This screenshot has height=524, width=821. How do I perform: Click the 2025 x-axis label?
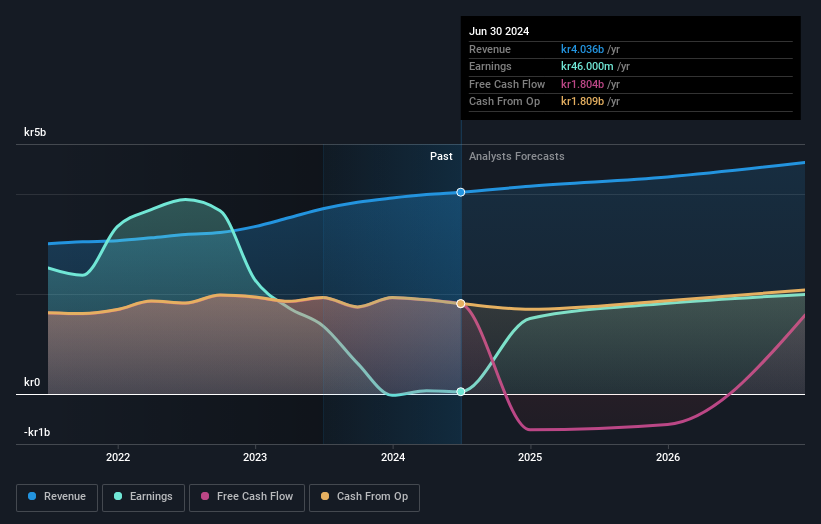coord(530,458)
